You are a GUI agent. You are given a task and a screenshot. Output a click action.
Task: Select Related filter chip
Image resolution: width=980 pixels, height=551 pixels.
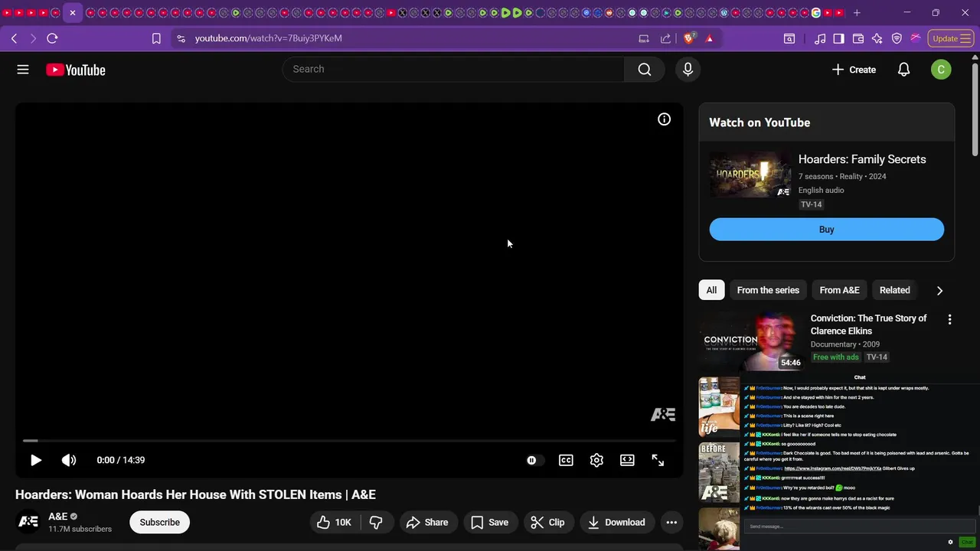coord(894,290)
